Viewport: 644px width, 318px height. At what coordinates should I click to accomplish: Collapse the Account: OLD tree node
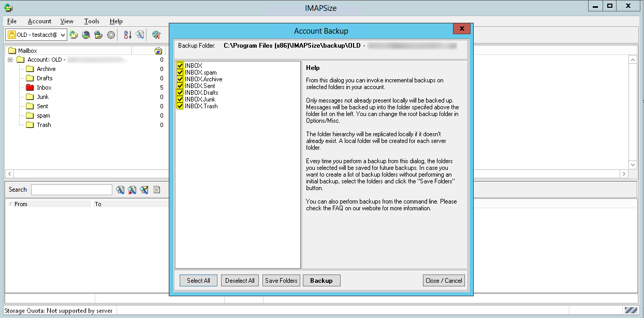pyautogui.click(x=10, y=60)
